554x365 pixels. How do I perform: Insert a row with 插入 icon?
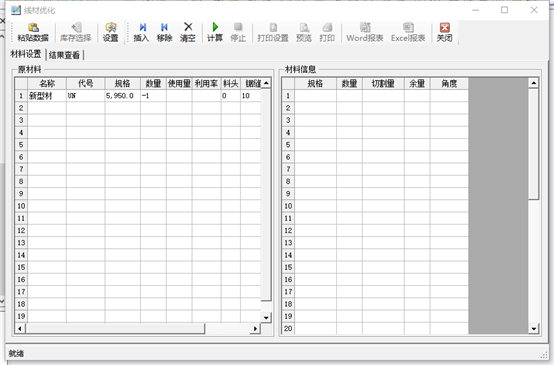pyautogui.click(x=141, y=32)
